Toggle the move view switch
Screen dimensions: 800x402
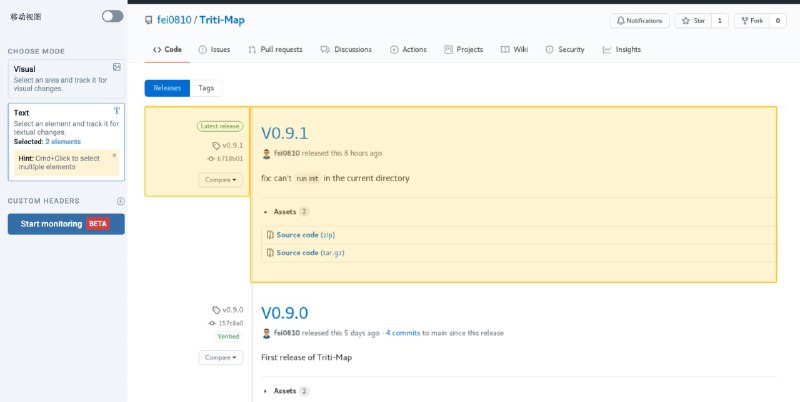pos(112,16)
